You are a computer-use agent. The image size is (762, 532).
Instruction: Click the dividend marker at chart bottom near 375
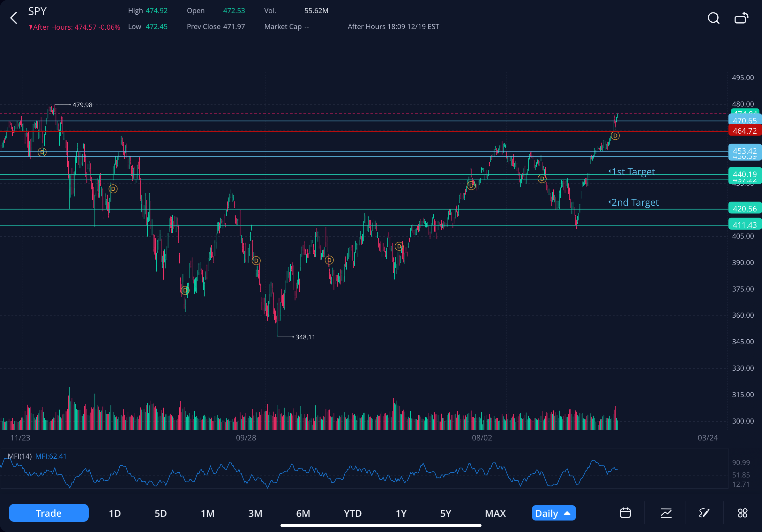(185, 291)
